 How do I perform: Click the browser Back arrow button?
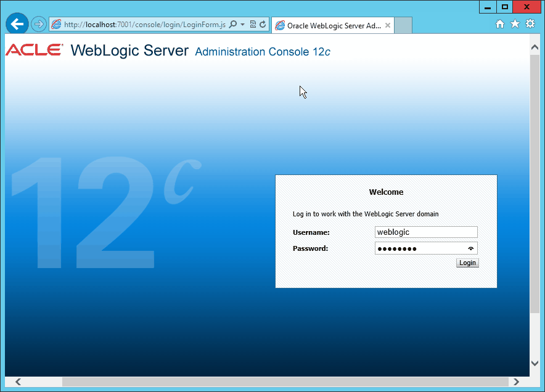[17, 24]
